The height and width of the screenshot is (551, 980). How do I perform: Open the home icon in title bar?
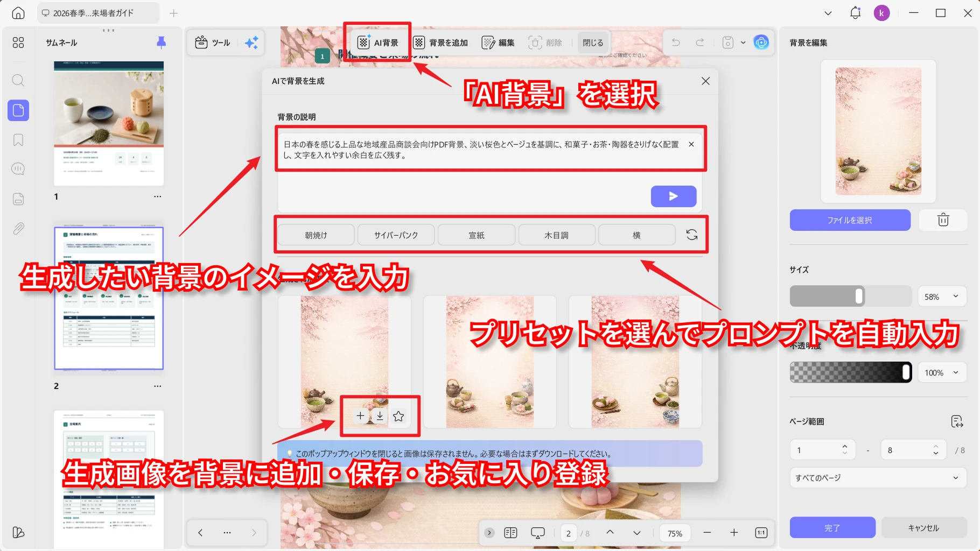pos(18,13)
